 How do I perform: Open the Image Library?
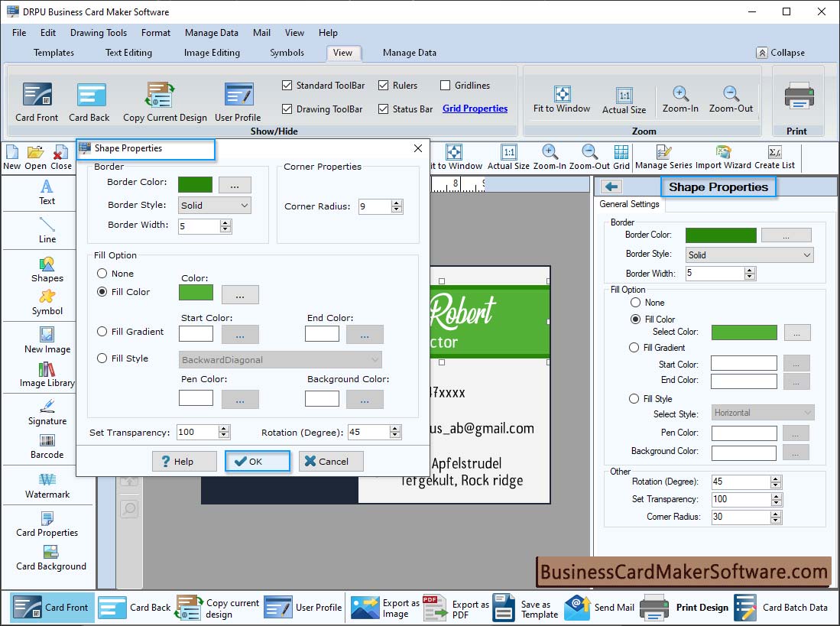click(47, 375)
